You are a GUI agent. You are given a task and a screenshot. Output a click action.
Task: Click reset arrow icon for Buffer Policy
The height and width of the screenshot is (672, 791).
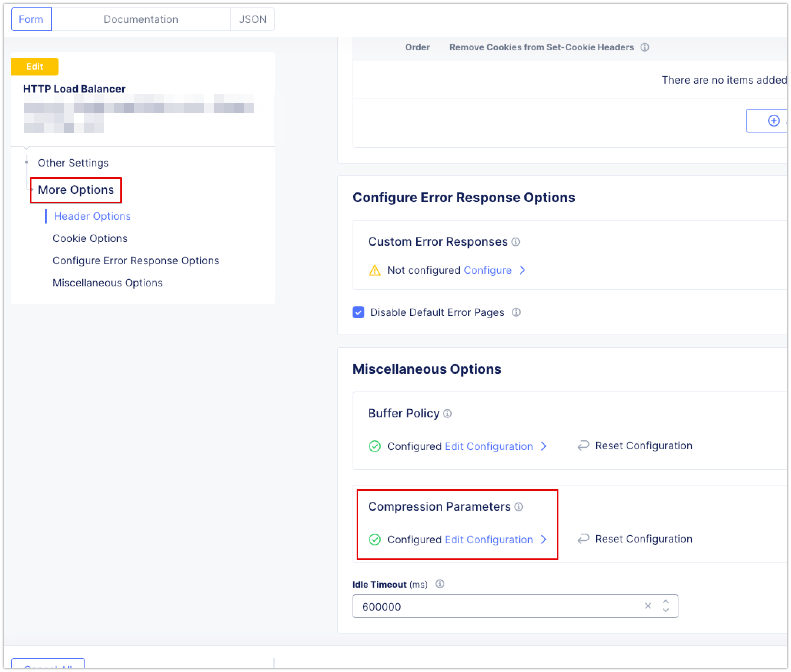click(583, 446)
